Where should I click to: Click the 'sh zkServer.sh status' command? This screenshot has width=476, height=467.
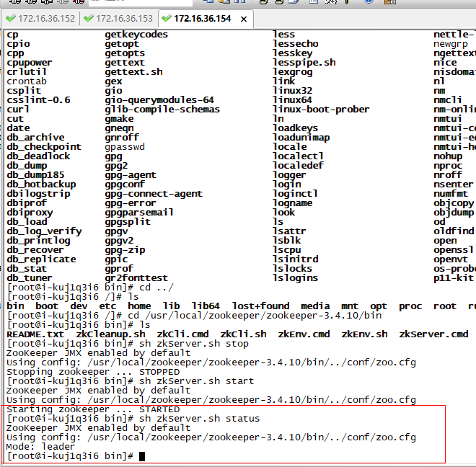click(x=200, y=419)
